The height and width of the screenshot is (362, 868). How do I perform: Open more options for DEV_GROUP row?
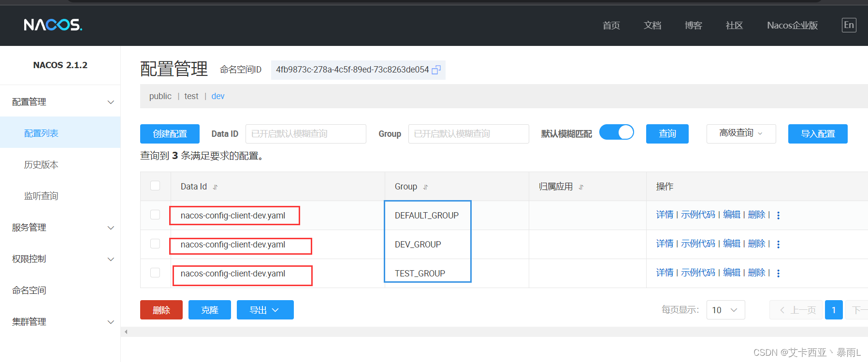(778, 245)
